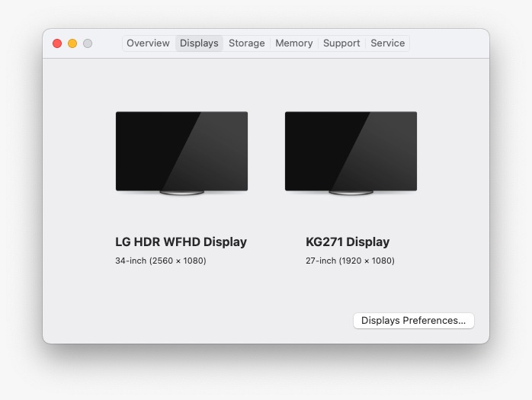This screenshot has height=400, width=532.
Task: Click the 27-inch (1920 × 1080) text
Action: [x=350, y=261]
